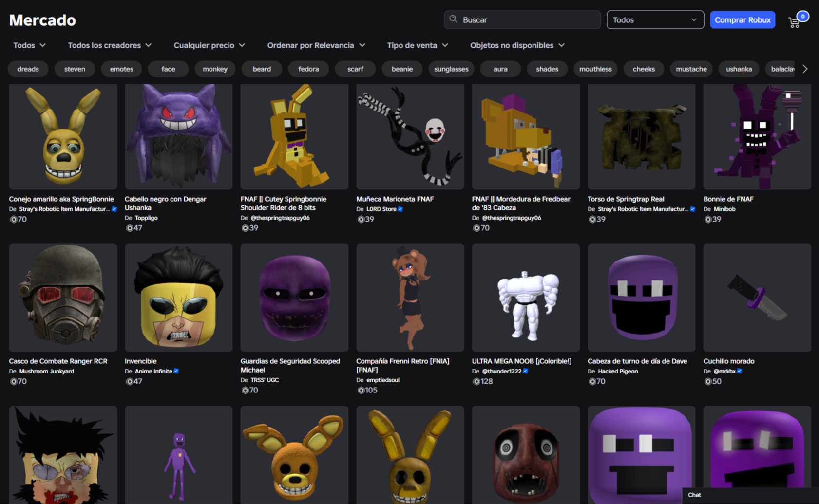Open creator link @thespringtrapguy06 under Cutey Springbonnie
Image resolution: width=819 pixels, height=504 pixels.
280,218
